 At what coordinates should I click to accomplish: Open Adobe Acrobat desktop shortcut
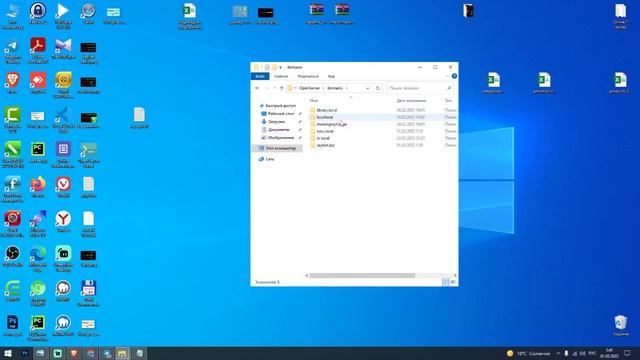coord(38,51)
